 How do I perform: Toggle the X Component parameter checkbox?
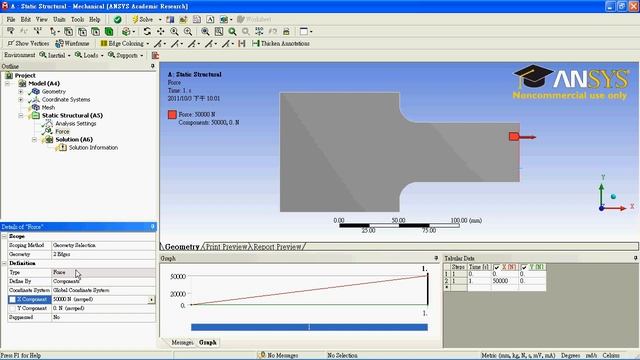click(x=12, y=299)
